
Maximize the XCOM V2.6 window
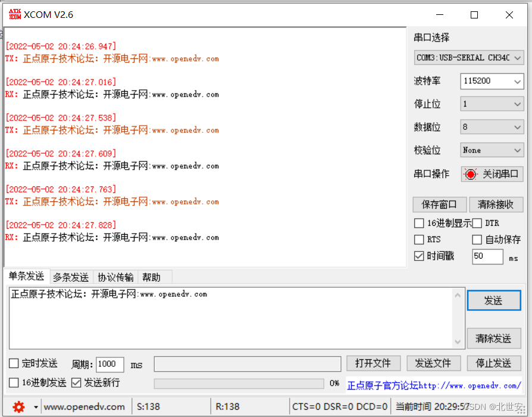pyautogui.click(x=474, y=15)
